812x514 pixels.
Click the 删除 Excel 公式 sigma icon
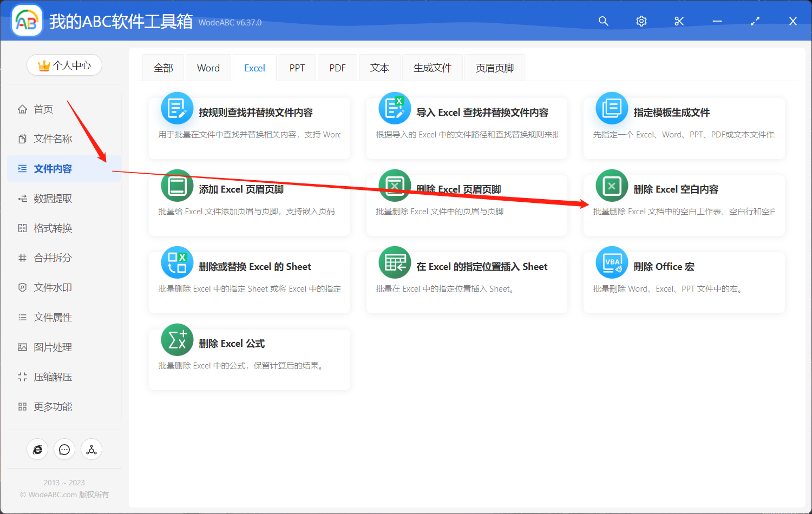tap(177, 340)
